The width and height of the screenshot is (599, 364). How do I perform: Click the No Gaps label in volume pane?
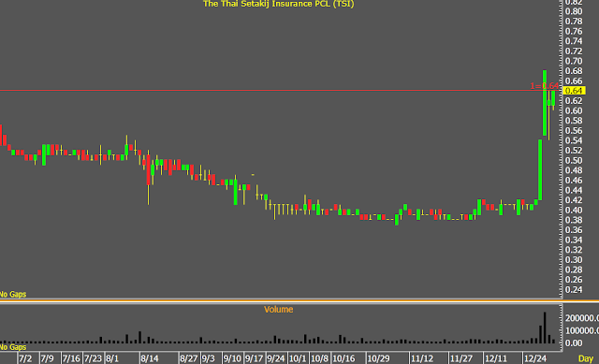[13, 347]
